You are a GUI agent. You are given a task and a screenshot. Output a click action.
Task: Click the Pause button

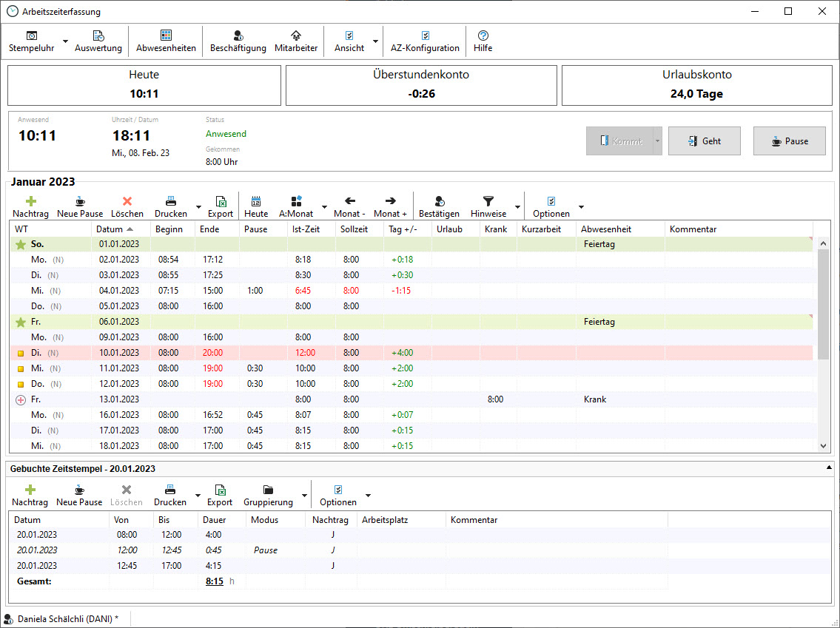pos(789,141)
